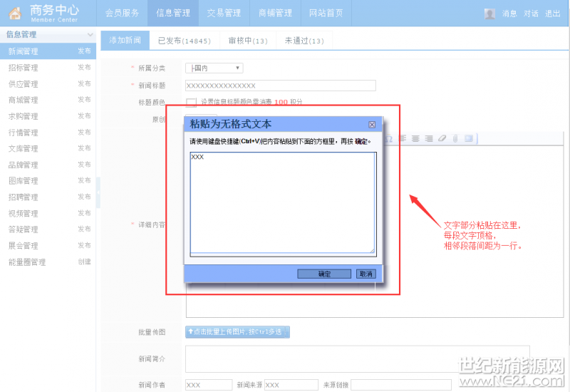Open the 所属分类 dropdown
Screen dimensions: 570x392
coord(214,68)
